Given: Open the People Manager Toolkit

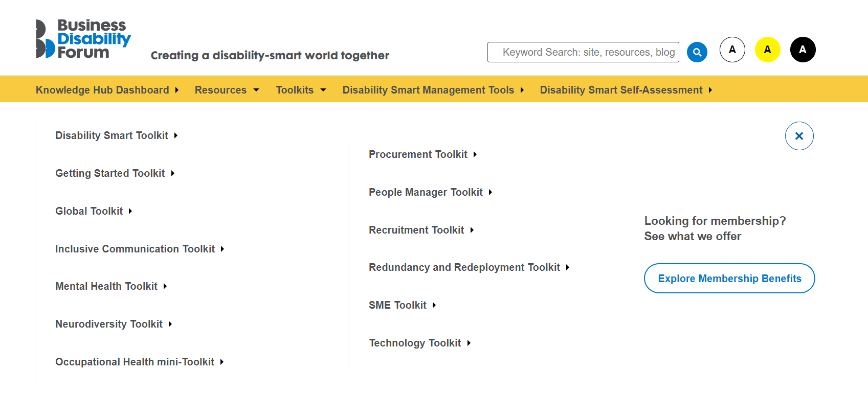Looking at the screenshot, I should pos(426,192).
